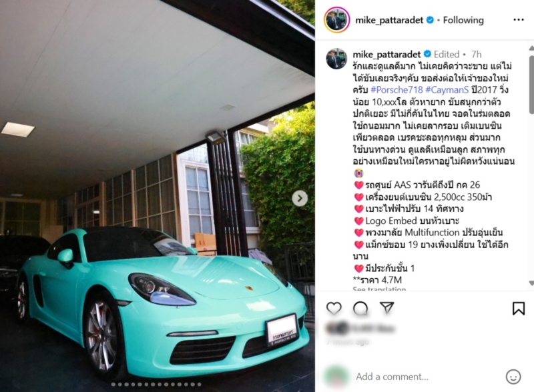This screenshot has width=534, height=392.
Task: Share post using the paper plane icon
Action: [387, 307]
